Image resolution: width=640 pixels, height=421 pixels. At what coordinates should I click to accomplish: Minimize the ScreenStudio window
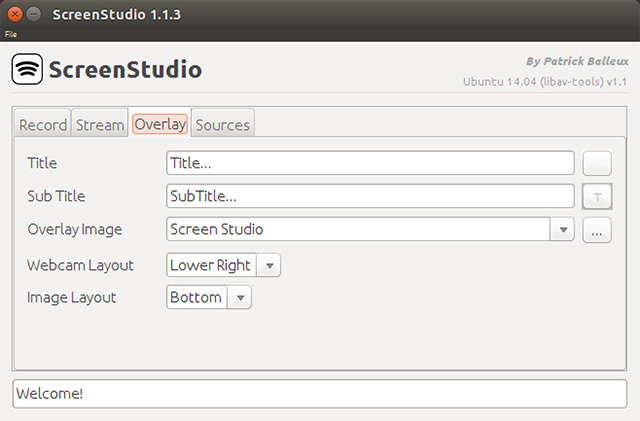pos(33,15)
